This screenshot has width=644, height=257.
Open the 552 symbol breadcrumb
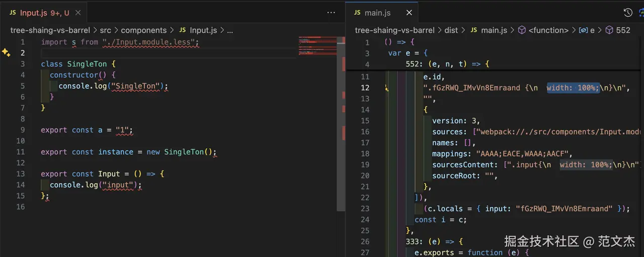(x=618, y=30)
